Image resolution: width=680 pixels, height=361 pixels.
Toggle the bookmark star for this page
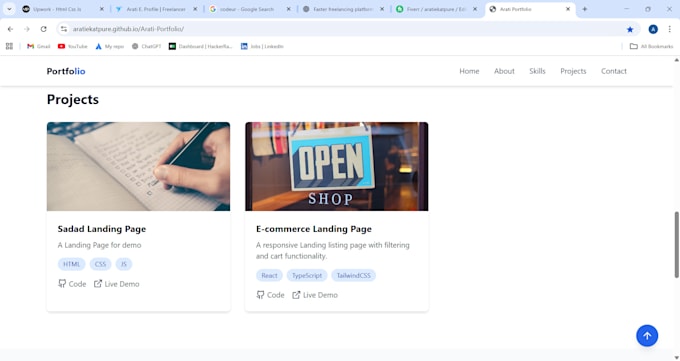pos(630,29)
